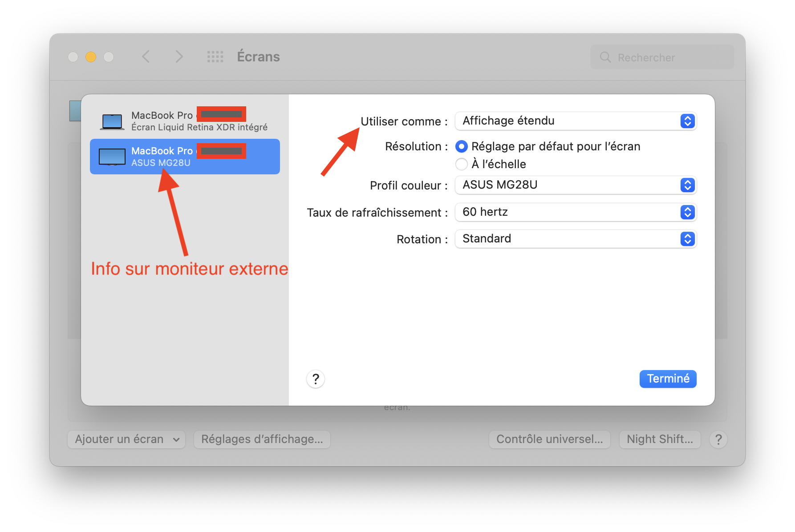The height and width of the screenshot is (532, 795).
Task: Open Contrôle universel options
Action: click(x=550, y=439)
